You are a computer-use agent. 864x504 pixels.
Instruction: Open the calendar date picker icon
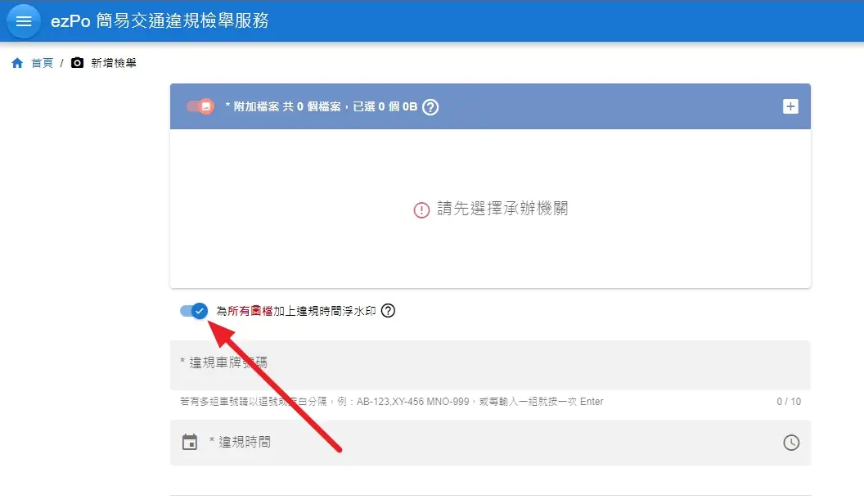pyautogui.click(x=190, y=443)
